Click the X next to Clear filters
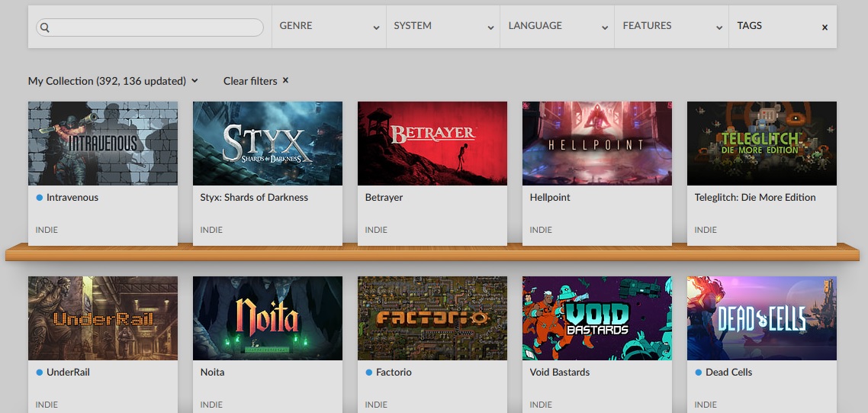 click(x=285, y=80)
